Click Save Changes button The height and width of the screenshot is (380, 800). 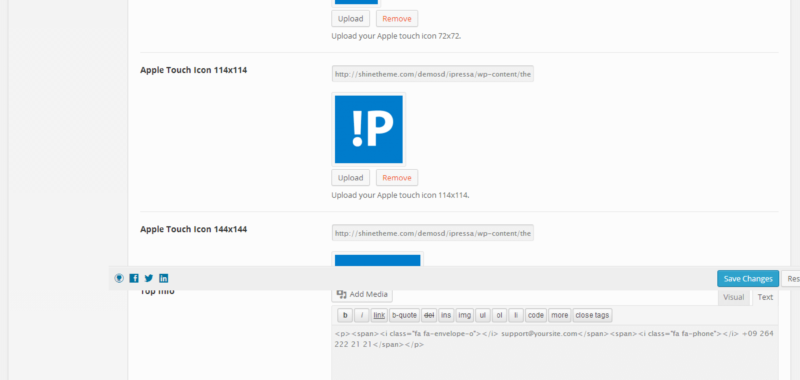click(x=748, y=278)
